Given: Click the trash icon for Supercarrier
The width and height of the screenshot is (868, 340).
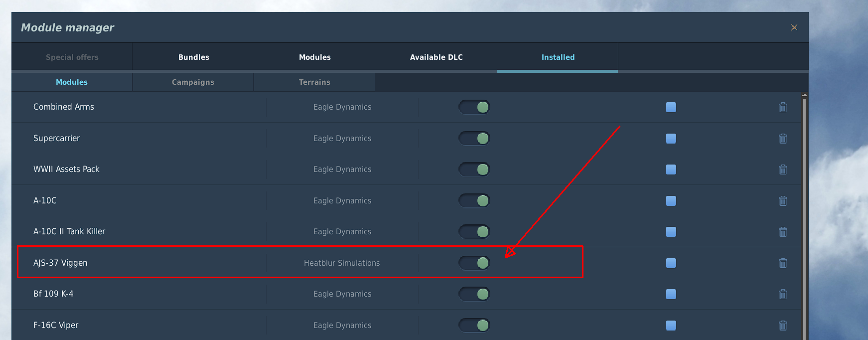Looking at the screenshot, I should tap(783, 139).
